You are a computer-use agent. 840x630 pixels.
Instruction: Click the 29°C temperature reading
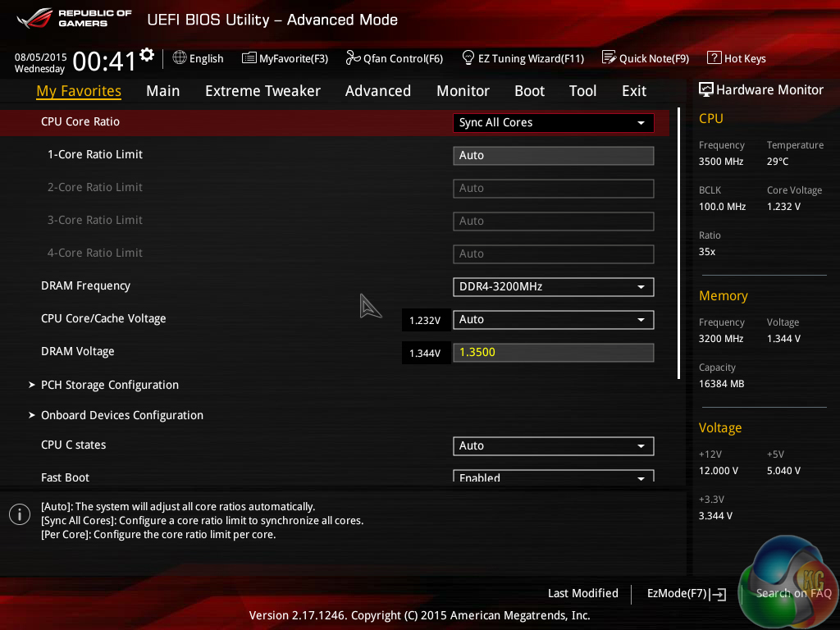click(778, 162)
